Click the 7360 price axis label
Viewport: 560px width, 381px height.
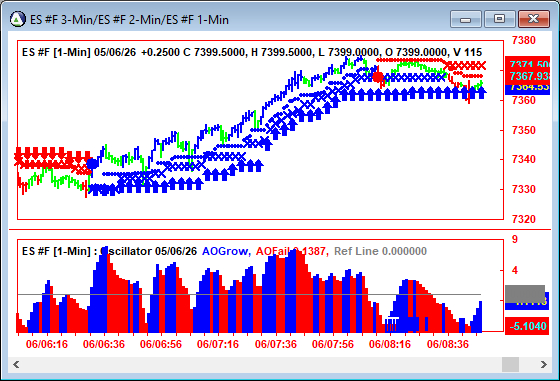click(524, 100)
